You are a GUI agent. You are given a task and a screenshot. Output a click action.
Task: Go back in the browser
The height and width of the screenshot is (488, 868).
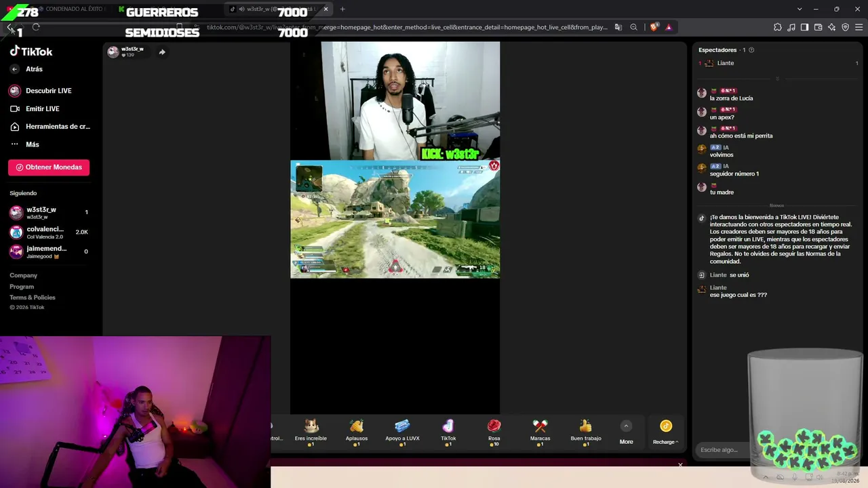click(x=9, y=27)
